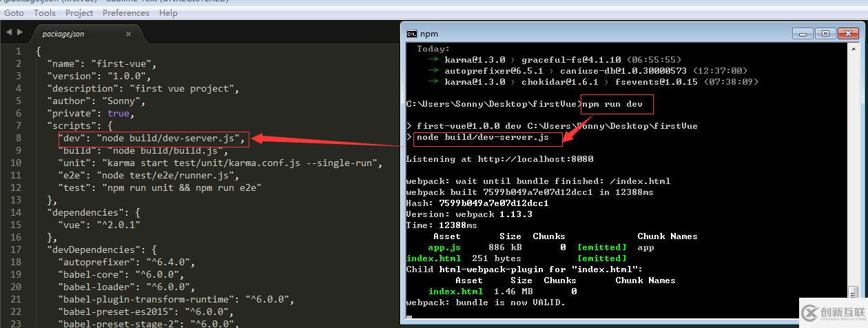Open the Project menu
Screen dimensions: 868x328
tap(79, 12)
